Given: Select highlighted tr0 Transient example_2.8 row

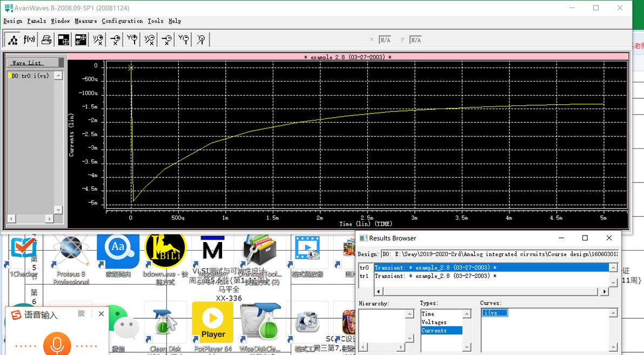Looking at the screenshot, I should pyautogui.click(x=491, y=267).
